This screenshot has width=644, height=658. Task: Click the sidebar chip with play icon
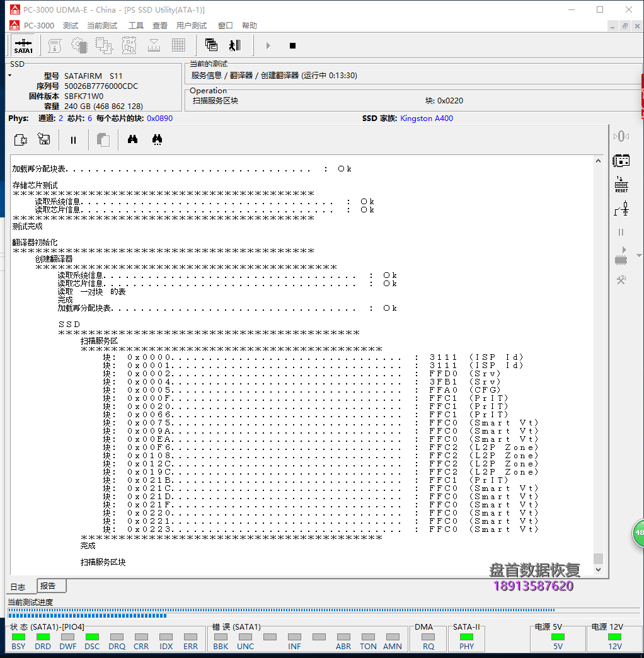(x=621, y=256)
